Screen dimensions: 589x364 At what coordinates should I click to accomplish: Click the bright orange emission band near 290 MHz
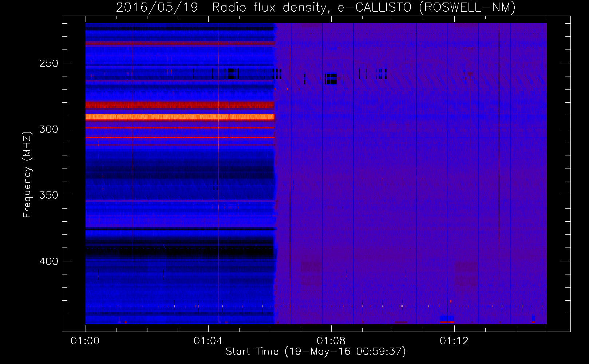pos(180,117)
